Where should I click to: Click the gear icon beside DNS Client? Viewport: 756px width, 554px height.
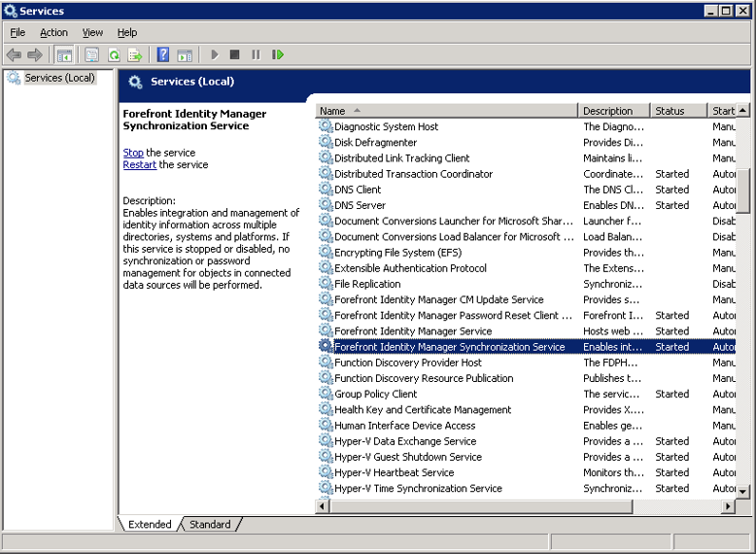tap(326, 189)
